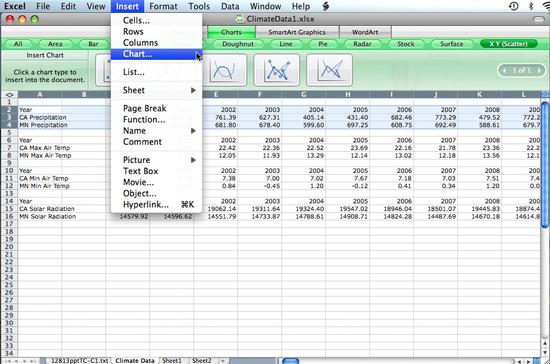Choose Object... from the Insert menu
This screenshot has height=364, width=550.
pyautogui.click(x=156, y=194)
